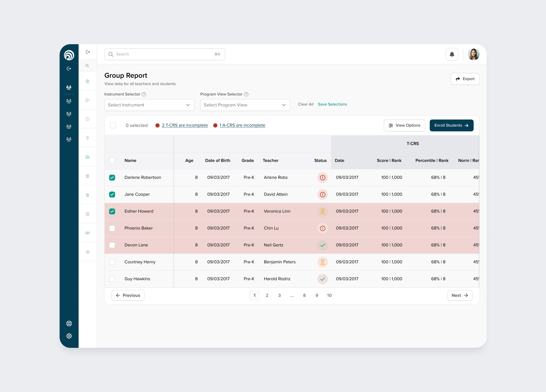Check Phoenix Baker's row checkbox
The width and height of the screenshot is (546, 392).
[x=112, y=228]
